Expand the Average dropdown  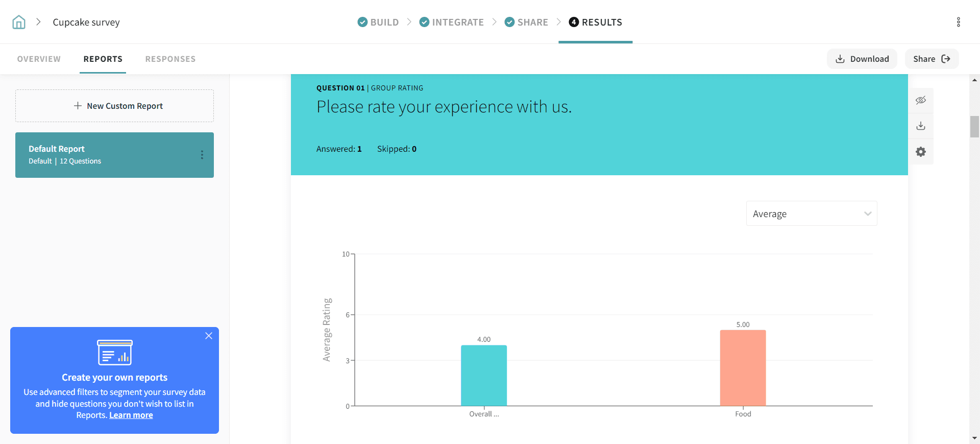pos(811,214)
